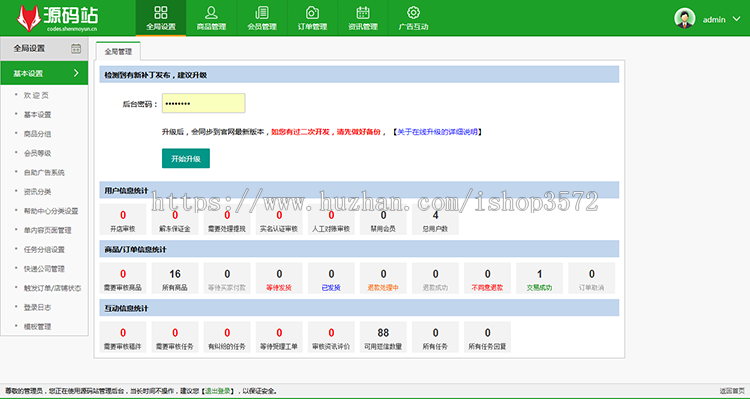Click the 需要审核商品 stat card
Image resolution: width=750 pixels, height=399 pixels.
[123, 278]
